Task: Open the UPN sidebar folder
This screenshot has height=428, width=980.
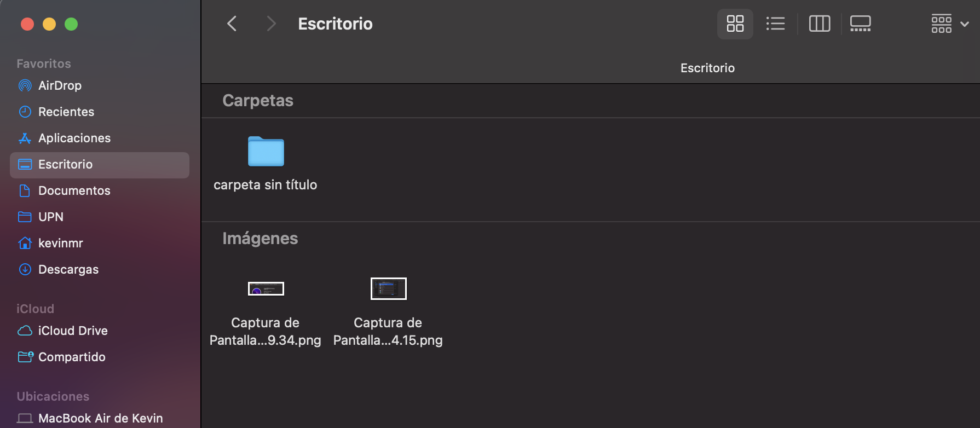Action: tap(50, 217)
